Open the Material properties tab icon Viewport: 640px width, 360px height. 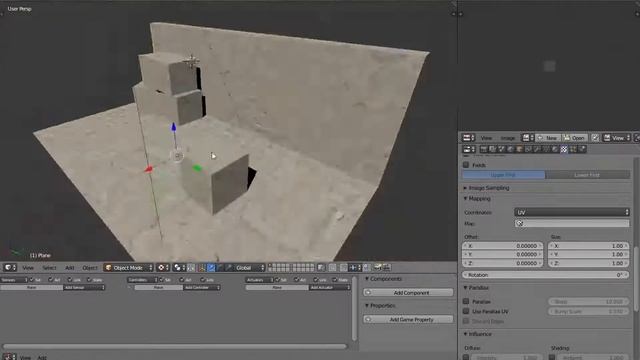point(555,149)
